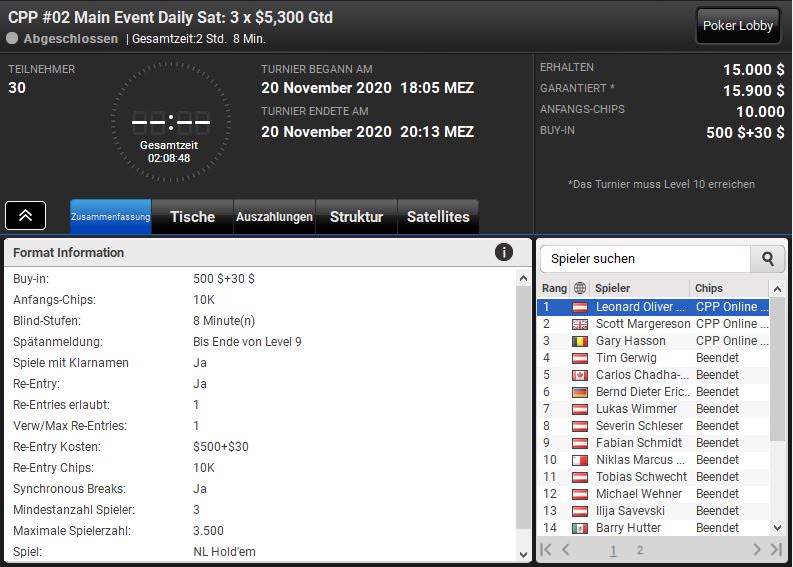The width and height of the screenshot is (793, 567).
Task: Sort the player list by Rang column
Action: [x=554, y=288]
